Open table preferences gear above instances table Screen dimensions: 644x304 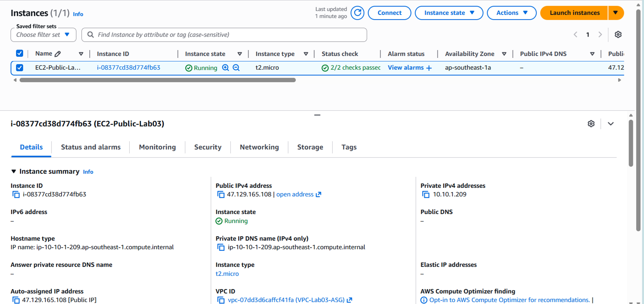tap(618, 34)
